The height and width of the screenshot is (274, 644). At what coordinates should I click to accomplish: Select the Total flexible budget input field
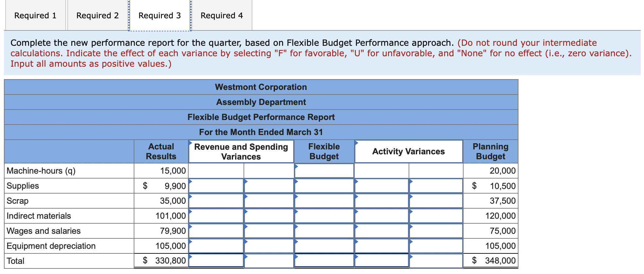[x=324, y=261]
